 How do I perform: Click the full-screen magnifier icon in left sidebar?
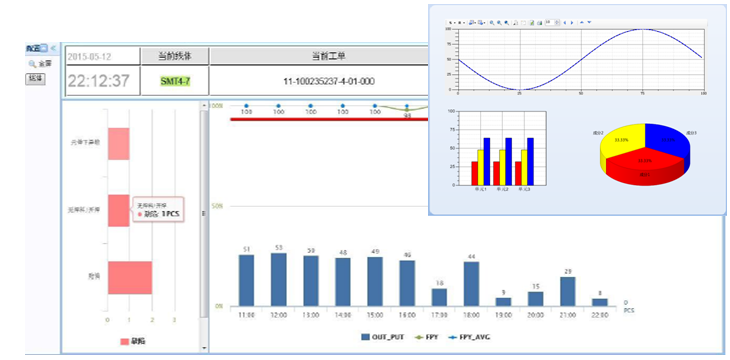pos(32,63)
